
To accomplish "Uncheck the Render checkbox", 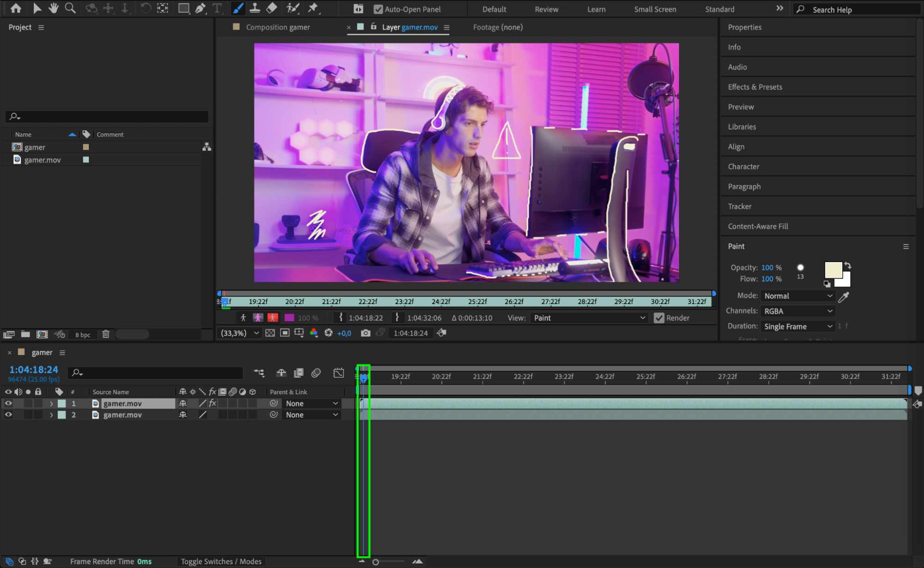I will [659, 318].
